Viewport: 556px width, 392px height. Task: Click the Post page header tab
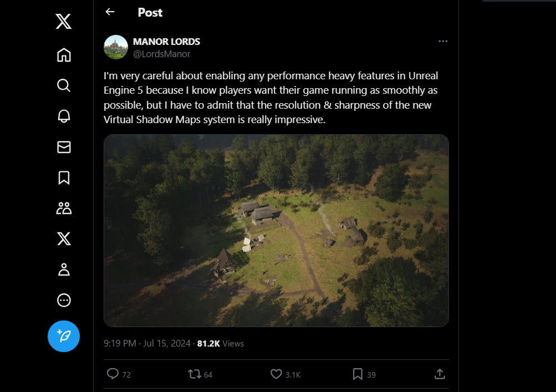click(150, 12)
